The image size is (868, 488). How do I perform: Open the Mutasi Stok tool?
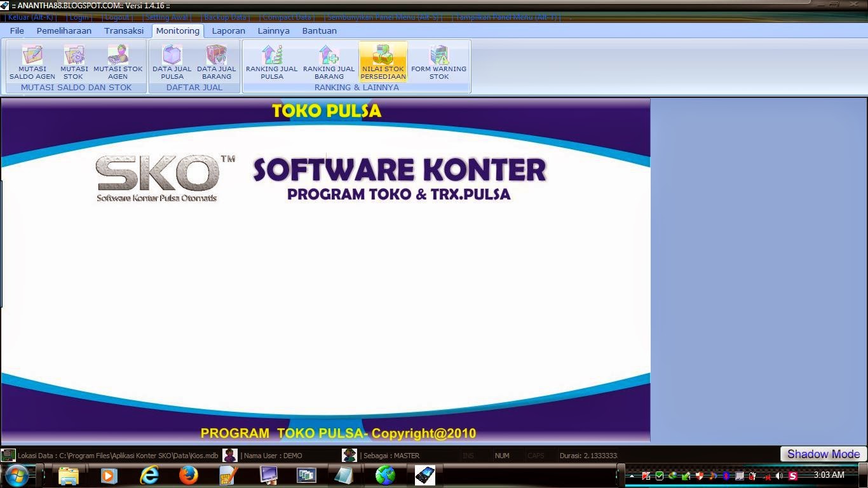click(x=74, y=62)
